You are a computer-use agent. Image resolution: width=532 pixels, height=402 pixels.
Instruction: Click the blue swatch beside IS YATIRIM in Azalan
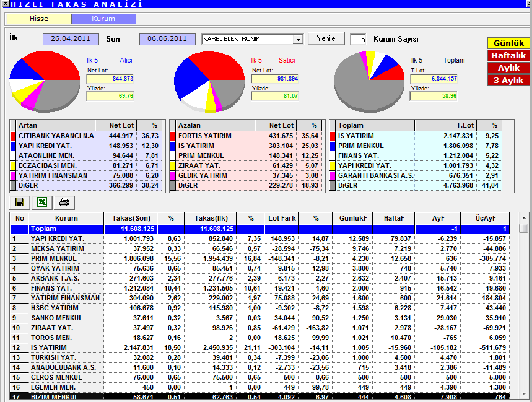[x=173, y=146]
